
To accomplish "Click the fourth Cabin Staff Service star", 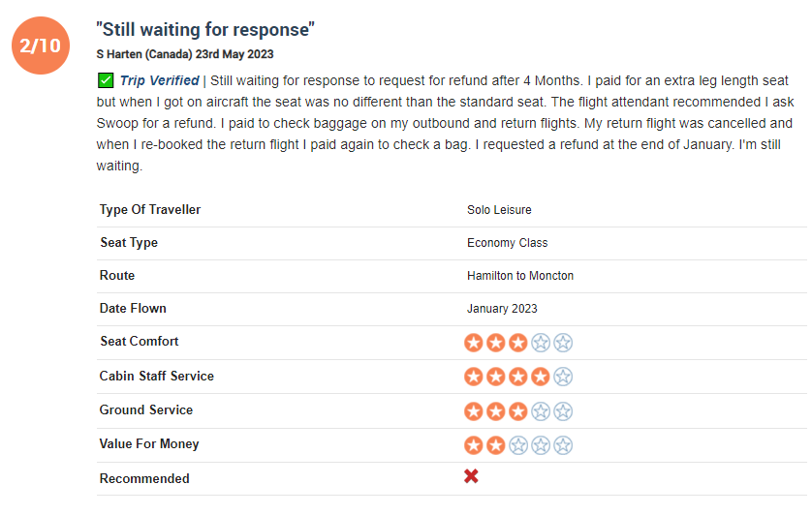I will point(540,377).
